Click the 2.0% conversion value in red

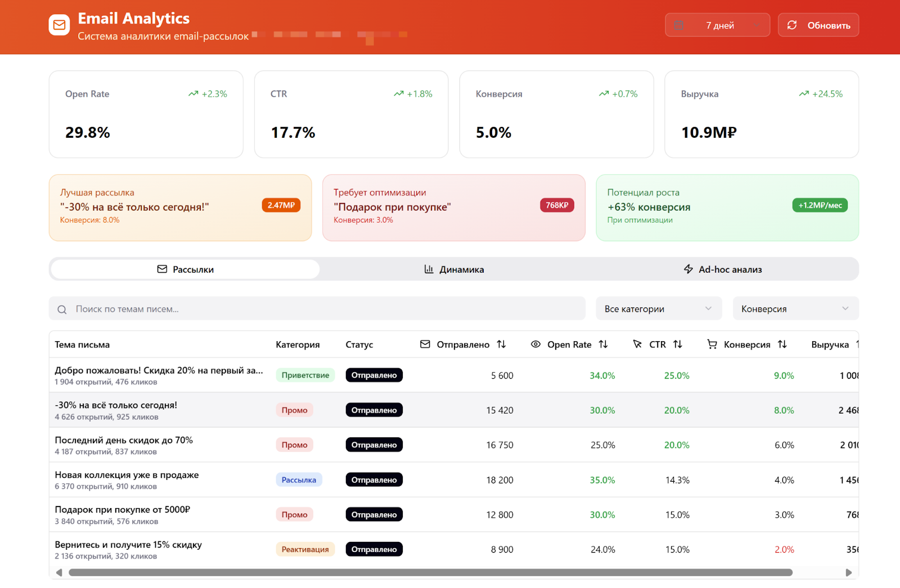784,550
